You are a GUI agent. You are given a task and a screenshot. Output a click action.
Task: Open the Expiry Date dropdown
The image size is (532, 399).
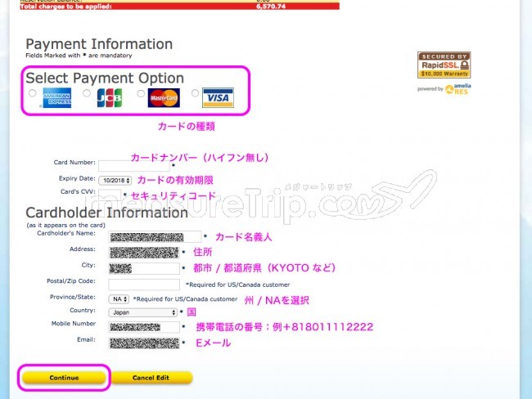[115, 181]
